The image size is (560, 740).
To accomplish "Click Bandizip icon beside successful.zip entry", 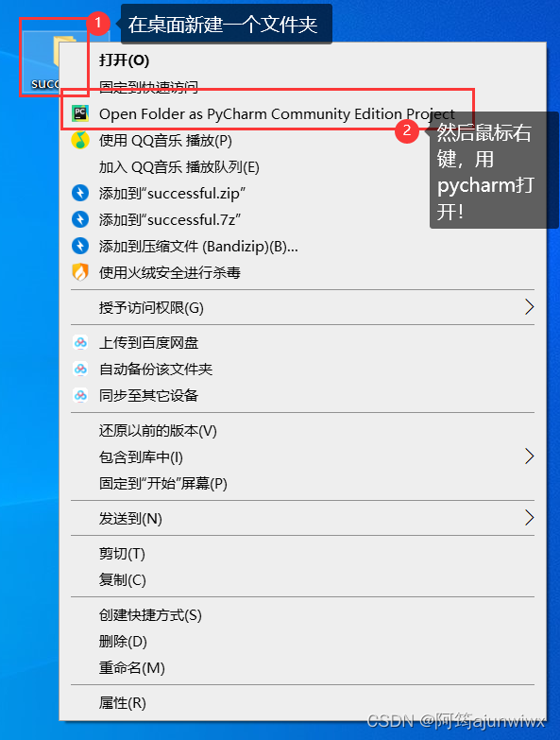I will tap(80, 193).
